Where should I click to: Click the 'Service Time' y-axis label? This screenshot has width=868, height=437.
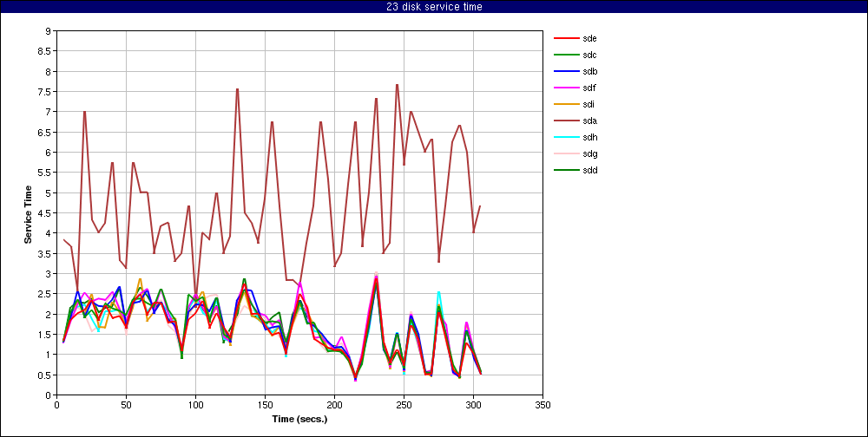(28, 214)
